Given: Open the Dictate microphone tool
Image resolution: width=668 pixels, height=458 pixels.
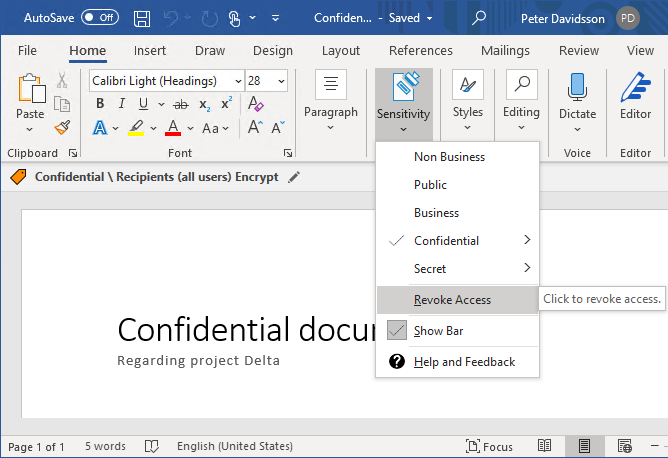Looking at the screenshot, I should tap(577, 98).
